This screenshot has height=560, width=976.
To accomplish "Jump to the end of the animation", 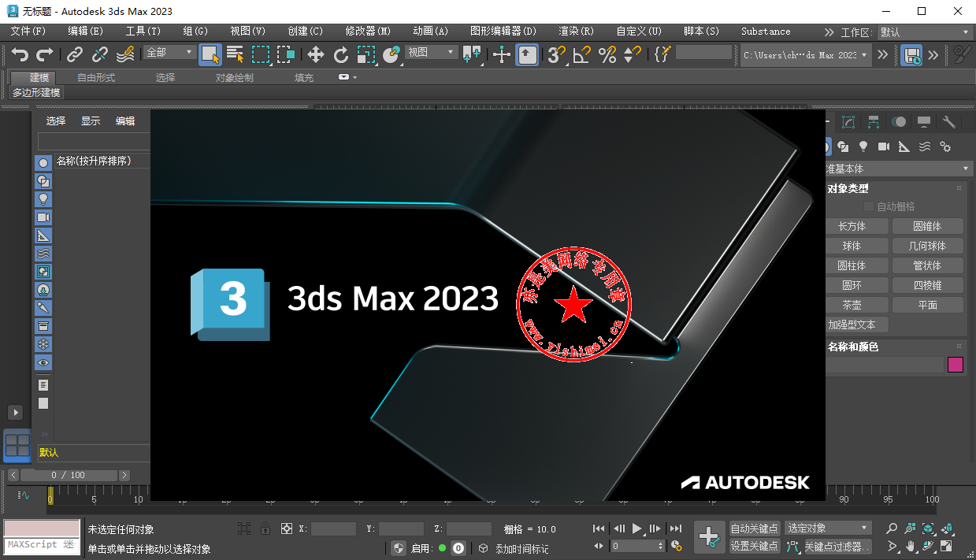I will (x=675, y=528).
